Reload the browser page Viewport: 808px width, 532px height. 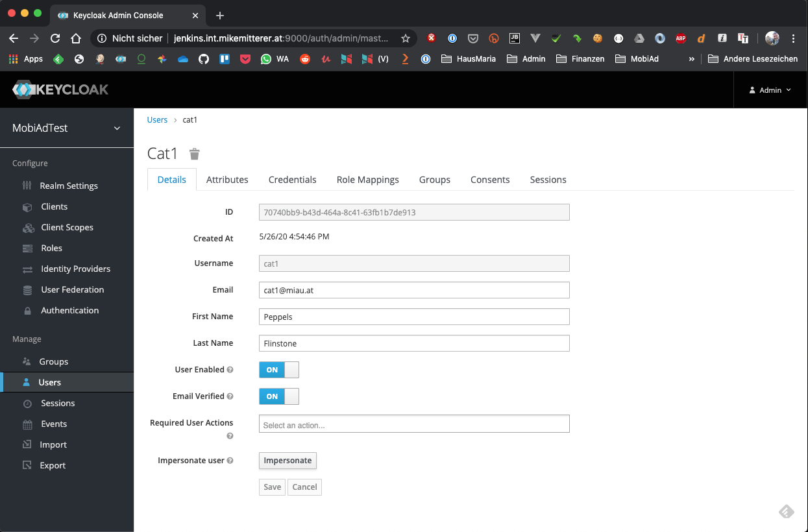[x=55, y=38]
